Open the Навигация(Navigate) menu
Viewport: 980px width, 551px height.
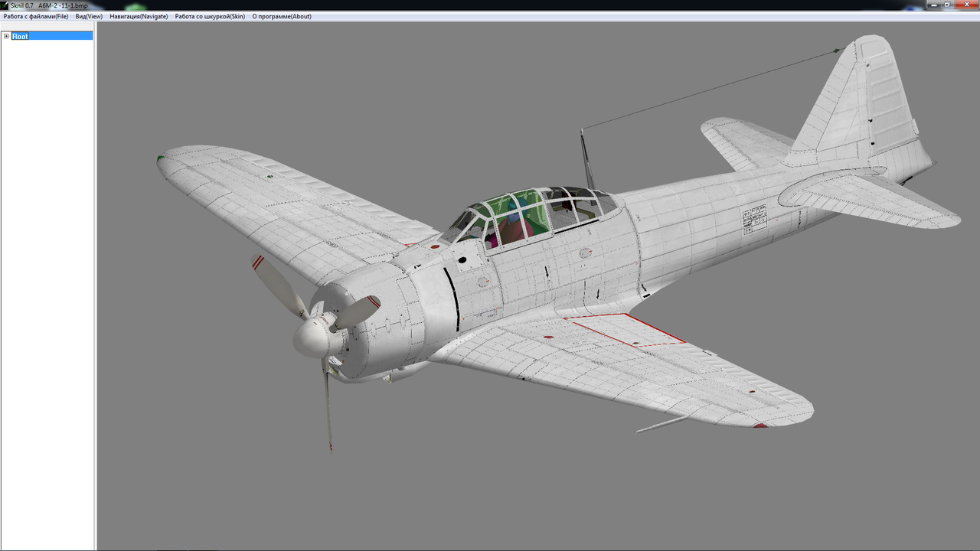pos(139,16)
